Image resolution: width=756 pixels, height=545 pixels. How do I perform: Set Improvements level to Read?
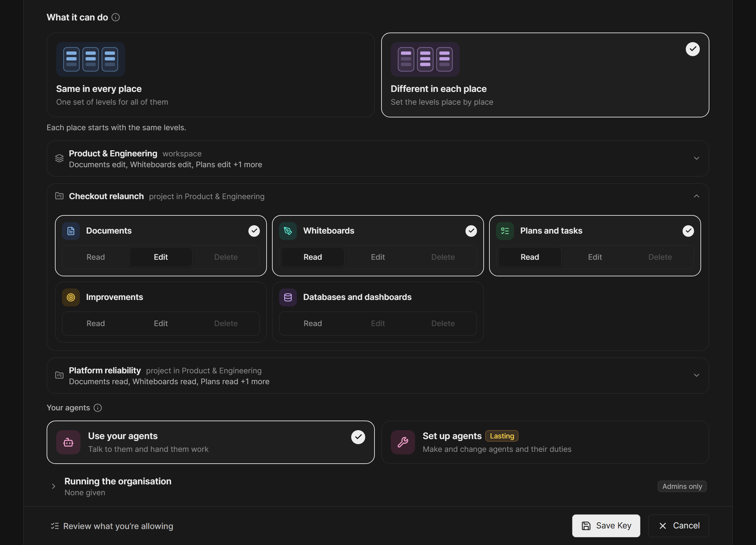[x=96, y=324]
